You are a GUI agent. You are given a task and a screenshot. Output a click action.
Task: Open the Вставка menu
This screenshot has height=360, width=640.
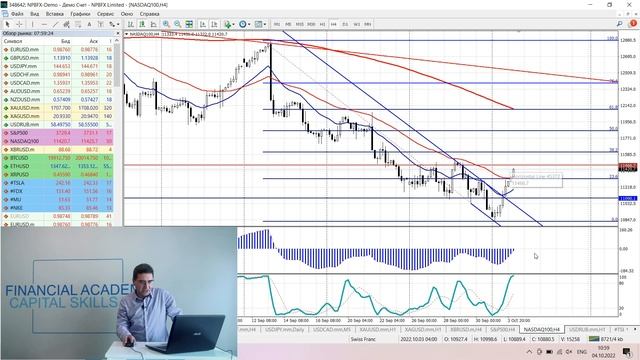(54, 14)
